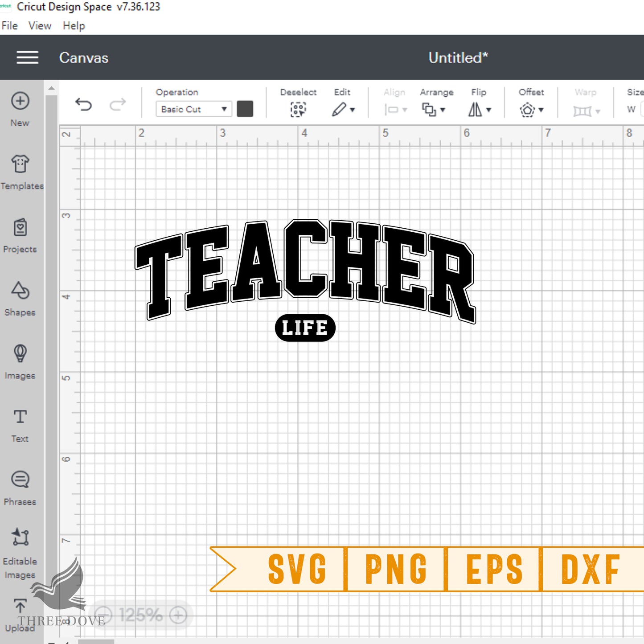
Task: Expand the Offset dropdown arrow
Action: click(541, 110)
